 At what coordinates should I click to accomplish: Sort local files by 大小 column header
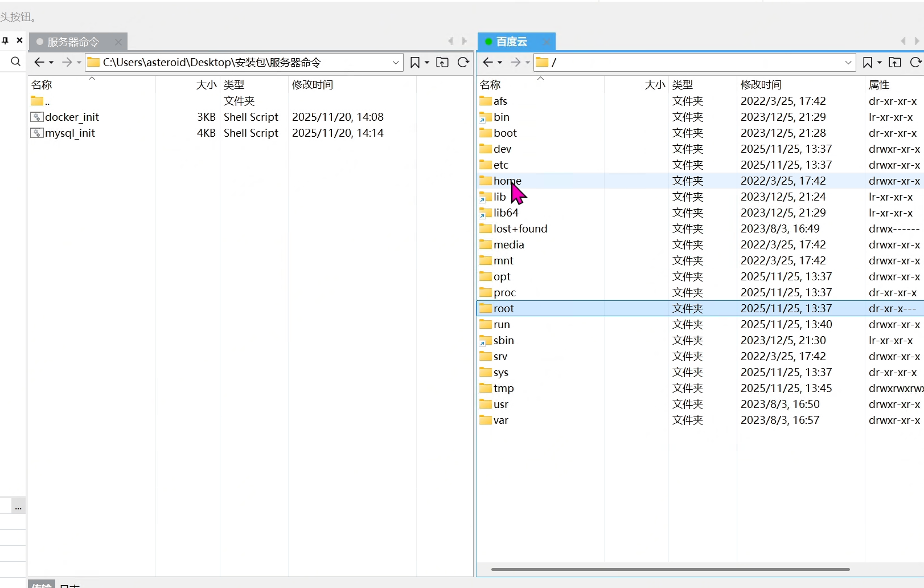(206, 84)
